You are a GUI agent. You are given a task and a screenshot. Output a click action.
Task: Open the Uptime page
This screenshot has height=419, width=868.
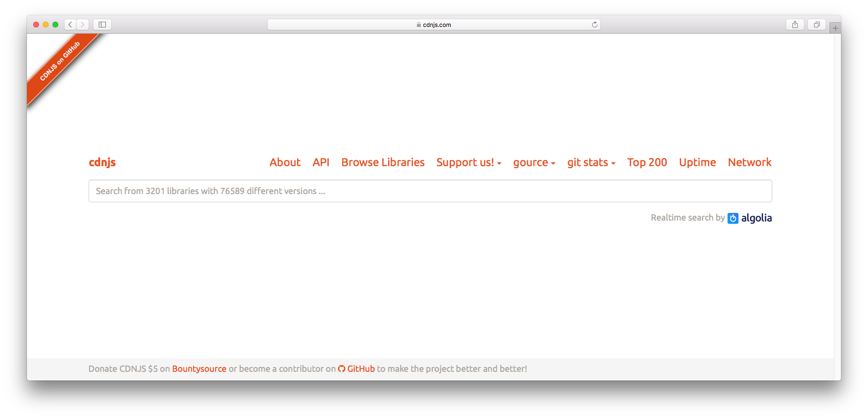[x=698, y=162]
